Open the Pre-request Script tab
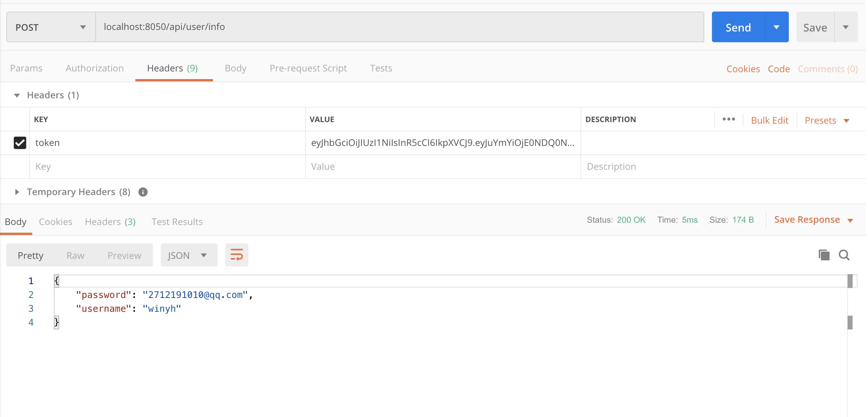Viewport: 868px width, 417px height. click(308, 68)
